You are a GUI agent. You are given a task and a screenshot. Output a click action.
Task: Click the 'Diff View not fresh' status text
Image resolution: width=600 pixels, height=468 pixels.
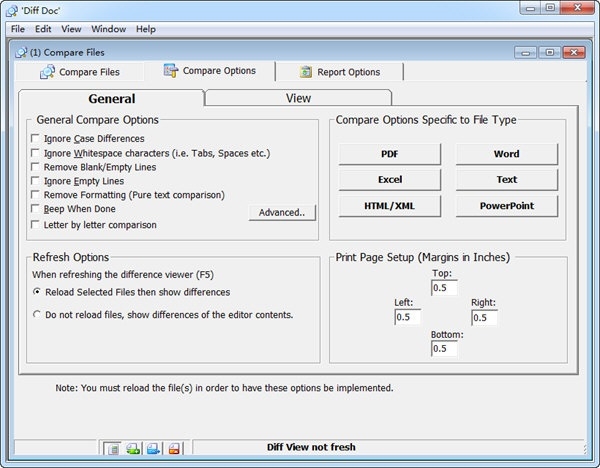[x=311, y=447]
